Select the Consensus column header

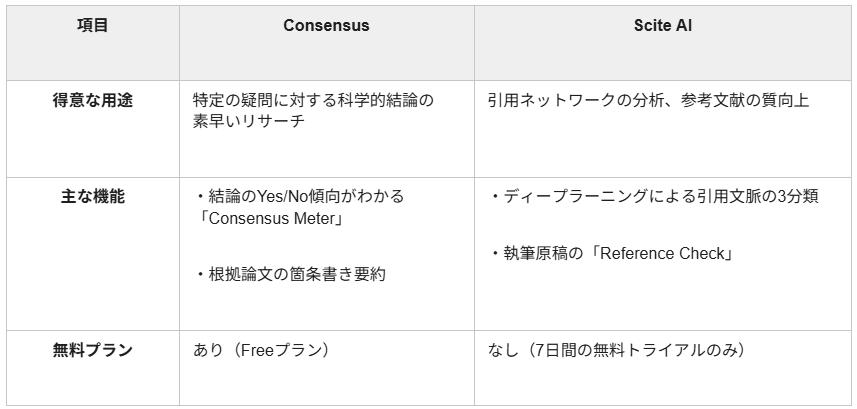pyautogui.click(x=326, y=26)
